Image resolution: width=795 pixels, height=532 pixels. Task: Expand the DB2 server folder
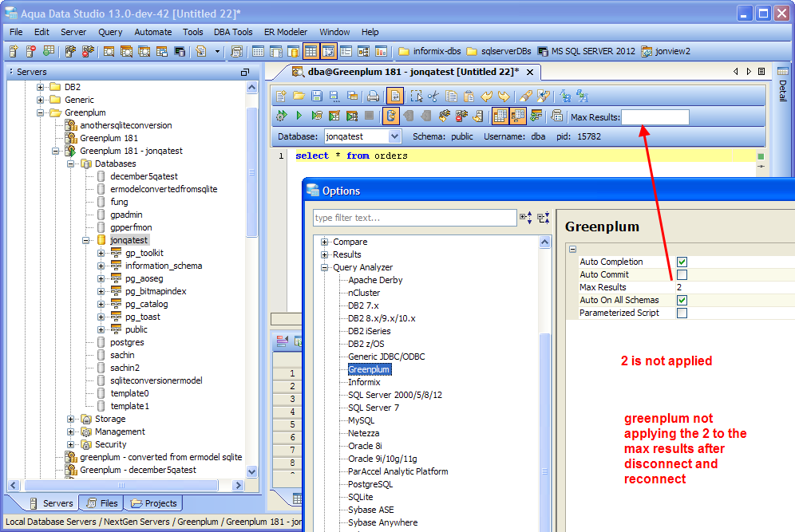40,87
